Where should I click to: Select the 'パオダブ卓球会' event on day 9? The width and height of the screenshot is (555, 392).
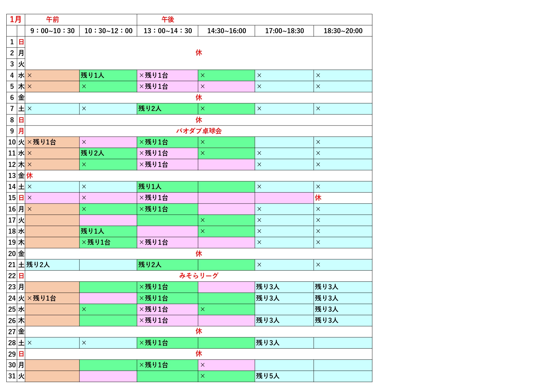199,131
